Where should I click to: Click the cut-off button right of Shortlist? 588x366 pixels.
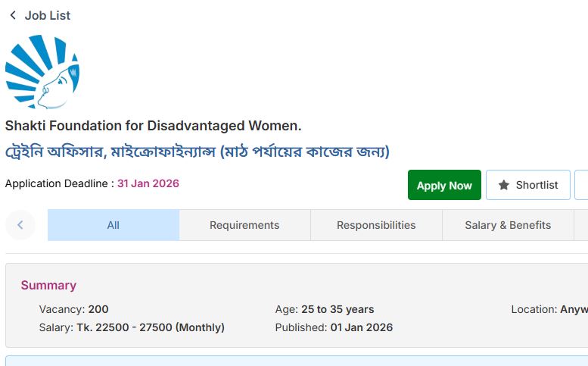pos(581,185)
